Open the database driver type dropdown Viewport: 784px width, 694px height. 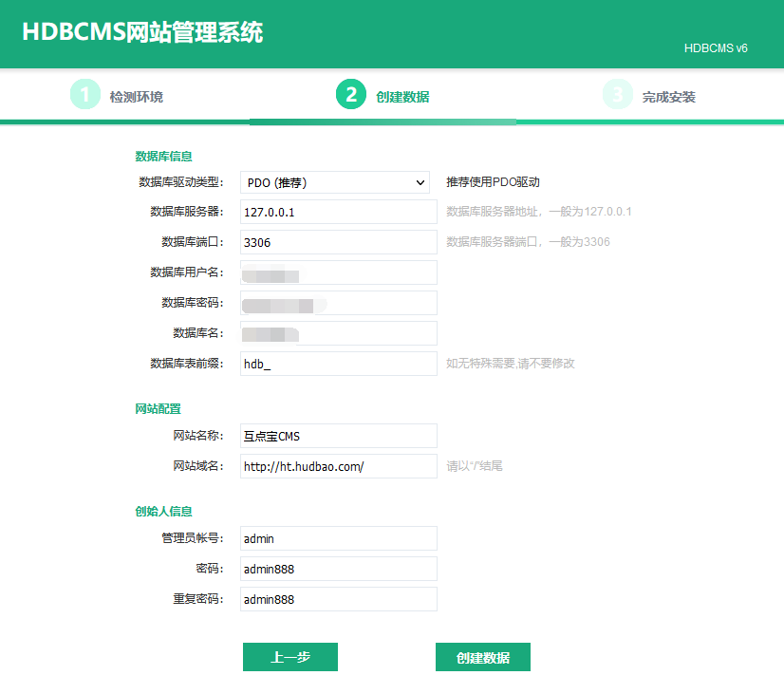pyautogui.click(x=336, y=182)
